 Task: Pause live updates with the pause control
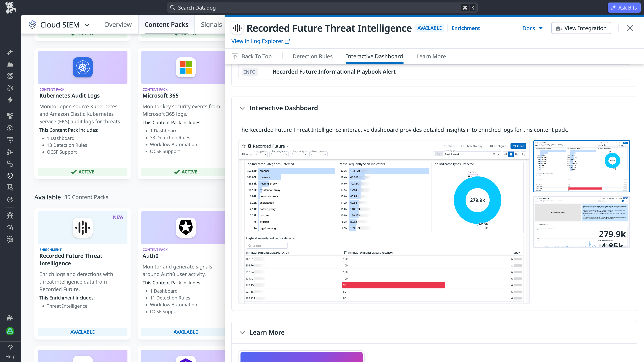pos(511,154)
